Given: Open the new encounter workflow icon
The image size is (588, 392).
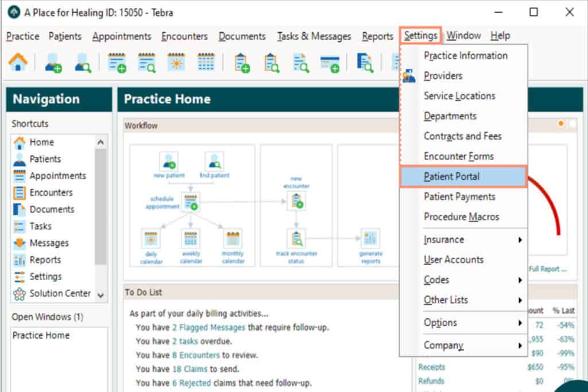Looking at the screenshot, I should (x=296, y=200).
